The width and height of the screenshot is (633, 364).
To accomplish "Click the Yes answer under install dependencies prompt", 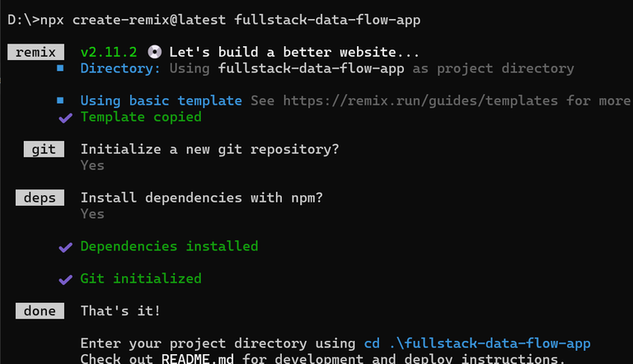I will pos(92,214).
